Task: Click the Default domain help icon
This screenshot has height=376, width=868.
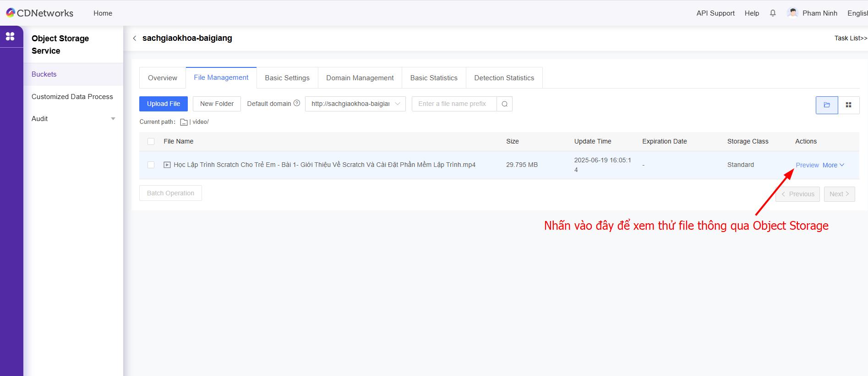Action: 297,103
